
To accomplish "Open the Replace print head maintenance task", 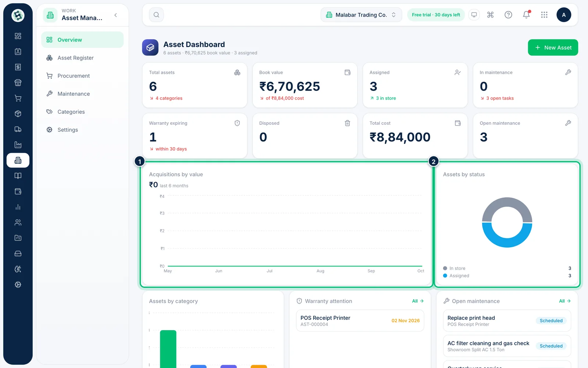I will pos(507,321).
